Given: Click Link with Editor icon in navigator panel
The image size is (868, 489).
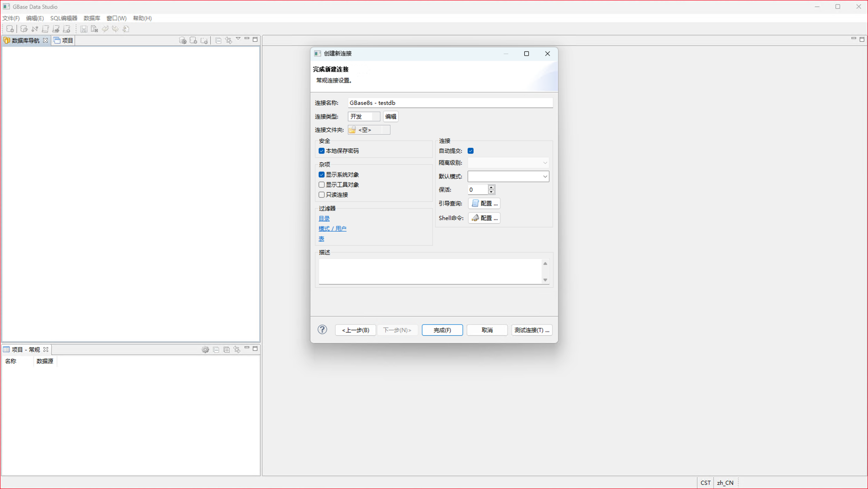Looking at the screenshot, I should [x=229, y=40].
